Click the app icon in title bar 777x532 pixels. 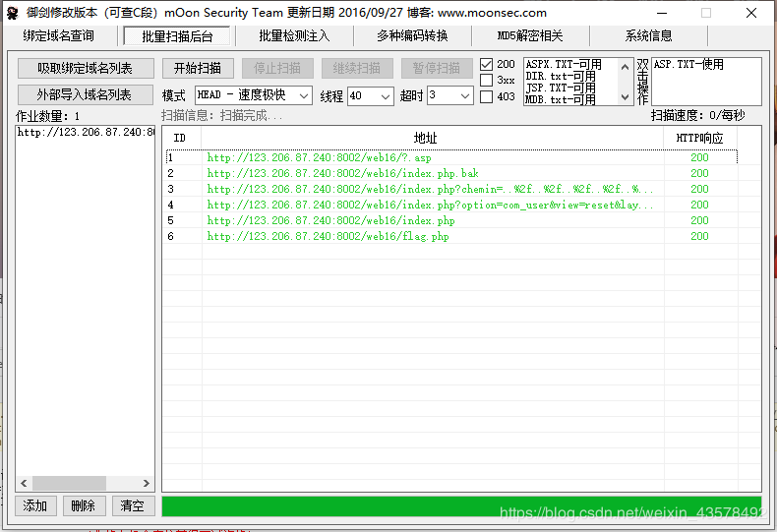13,13
